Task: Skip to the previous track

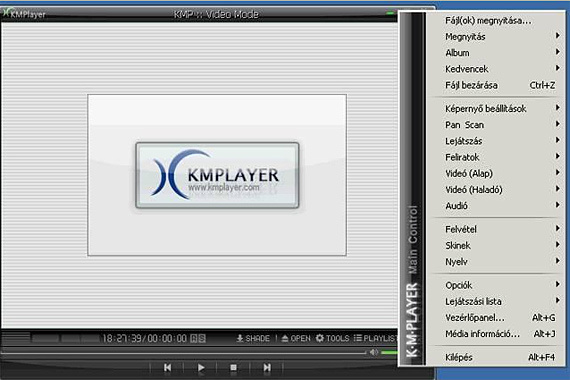Action: tap(168, 368)
